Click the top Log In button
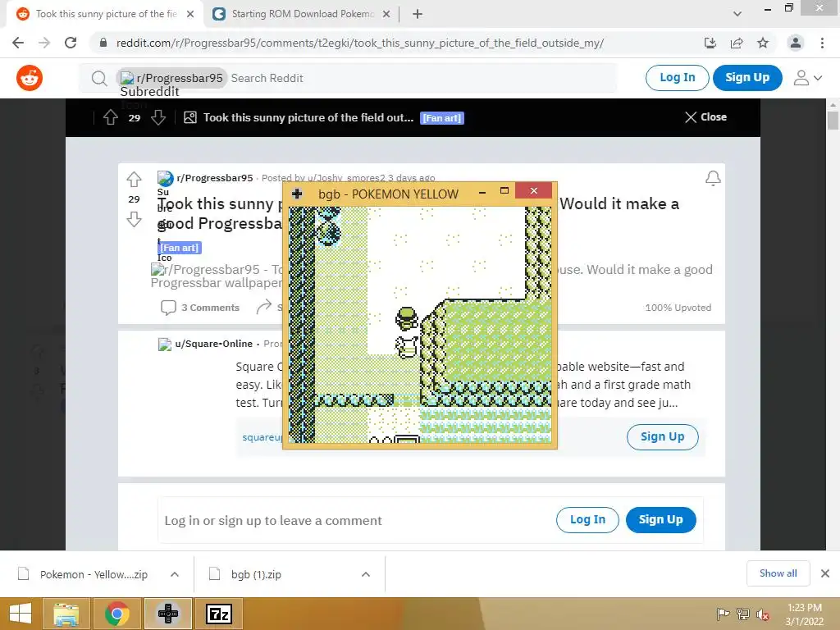The height and width of the screenshot is (630, 840). [x=677, y=78]
